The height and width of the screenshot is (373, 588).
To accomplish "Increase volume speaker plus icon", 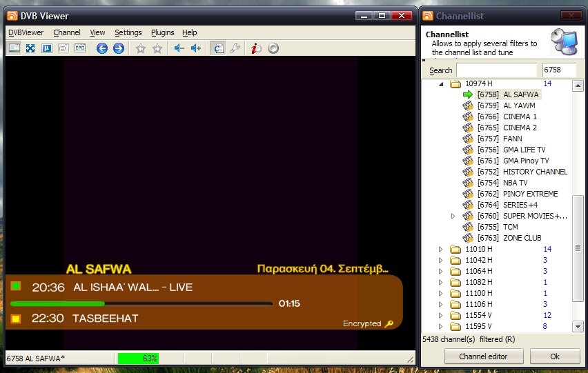I will click(196, 48).
